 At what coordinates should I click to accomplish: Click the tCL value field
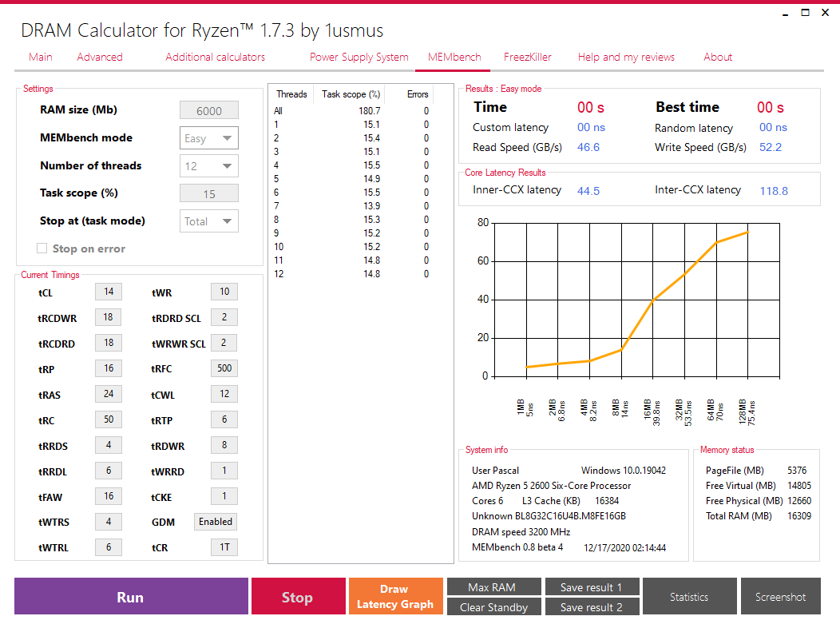pos(109,292)
